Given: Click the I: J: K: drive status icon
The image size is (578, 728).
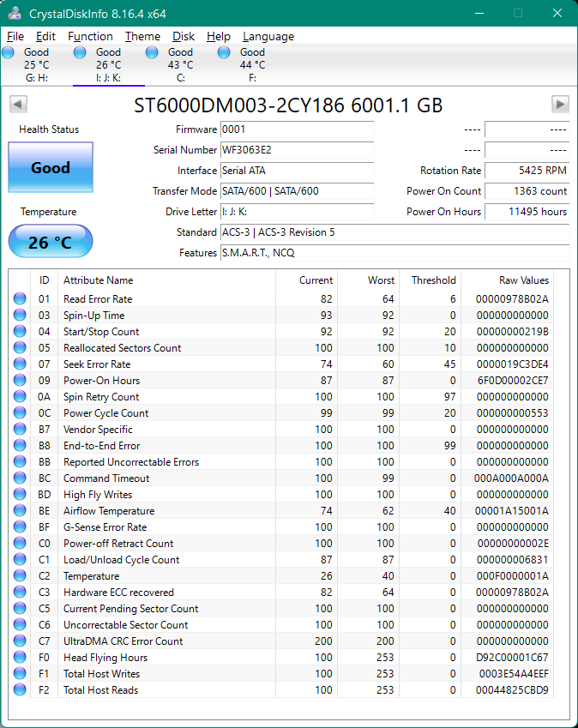Looking at the screenshot, I should tap(80, 52).
